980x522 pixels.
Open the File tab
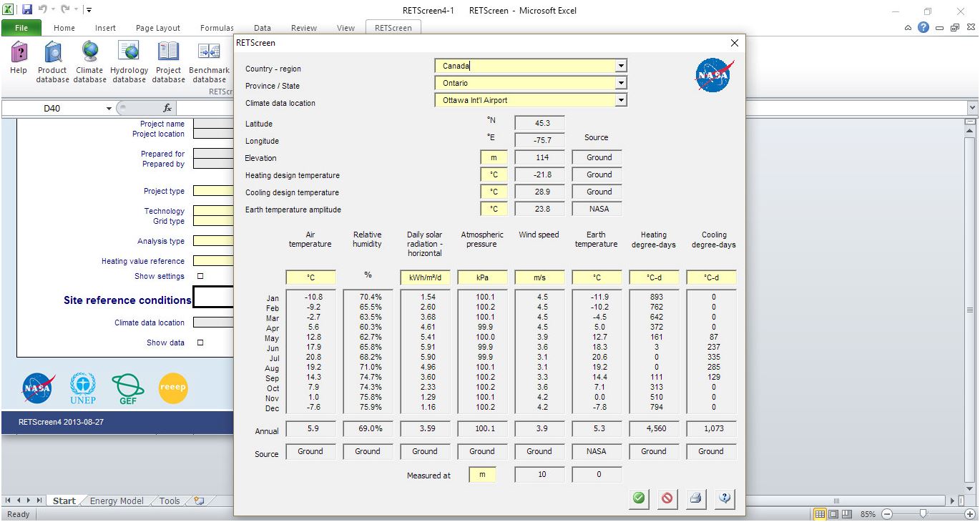pyautogui.click(x=21, y=28)
